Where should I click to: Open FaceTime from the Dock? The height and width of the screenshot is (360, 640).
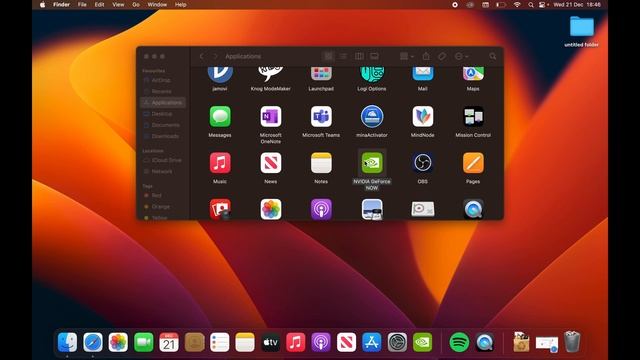pos(144,342)
